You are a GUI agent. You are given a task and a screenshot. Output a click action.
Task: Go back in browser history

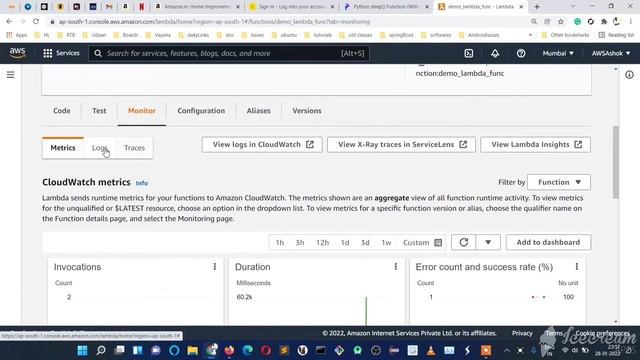9,21
